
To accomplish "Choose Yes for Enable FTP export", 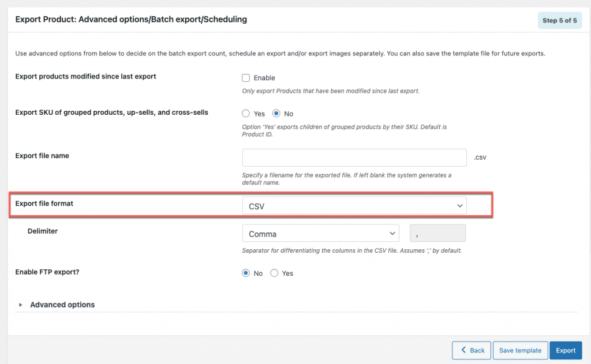I will click(x=274, y=273).
